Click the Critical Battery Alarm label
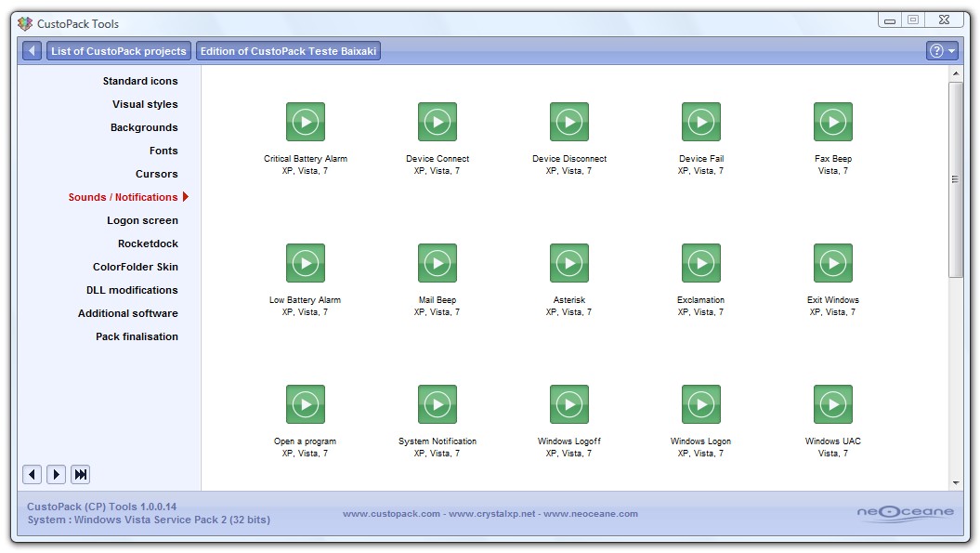The height and width of the screenshot is (553, 980). tap(306, 158)
